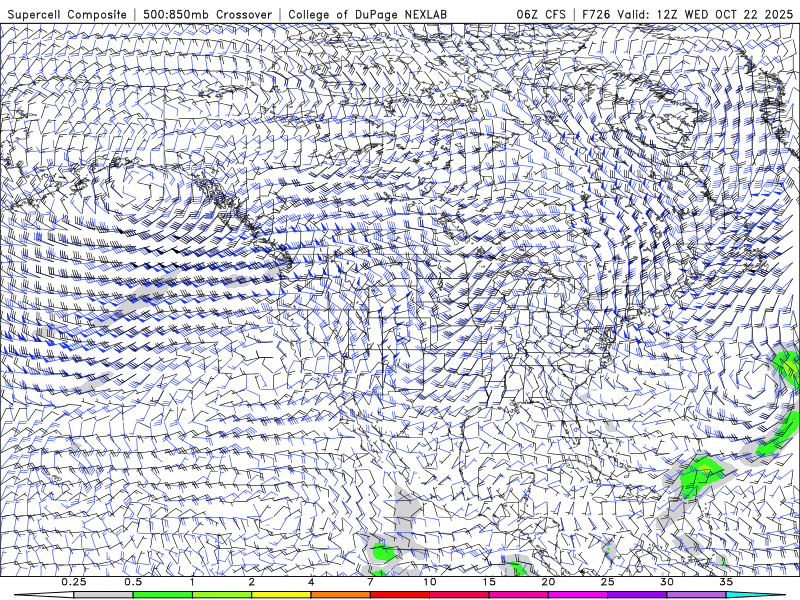Click the 06Z CFS model run label

(x=541, y=14)
